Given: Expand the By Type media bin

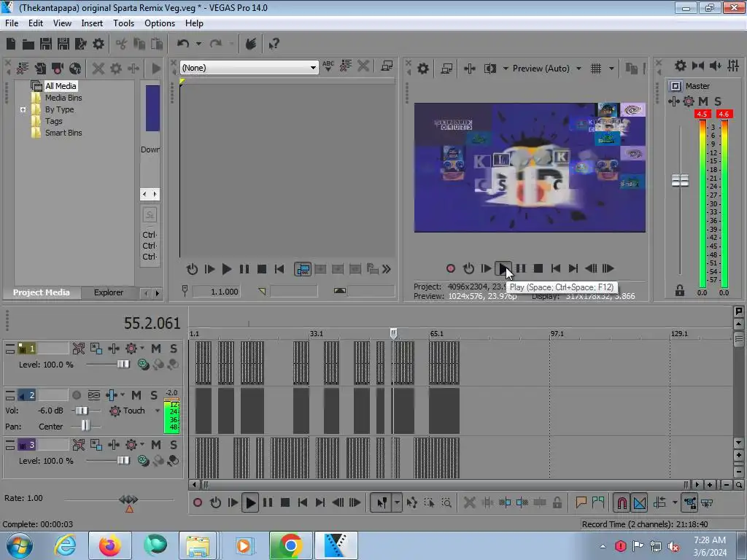Looking at the screenshot, I should [x=23, y=109].
